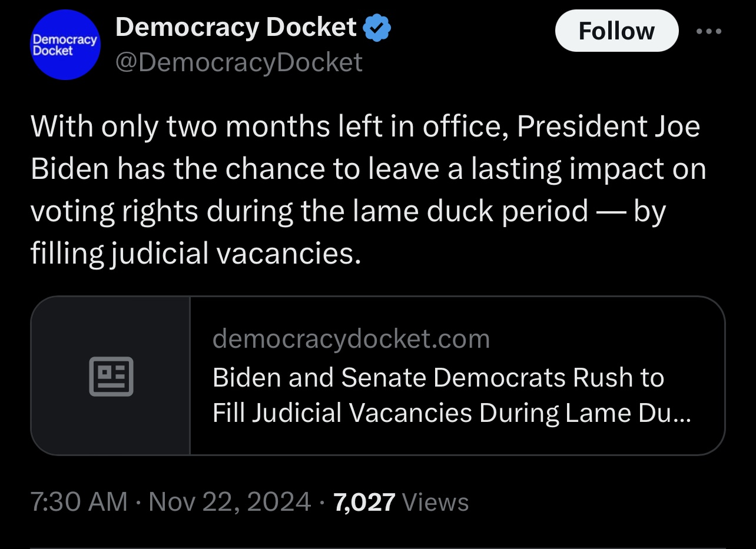This screenshot has height=549, width=756.
Task: Click the phrase lame duck period
Action: tap(470, 211)
